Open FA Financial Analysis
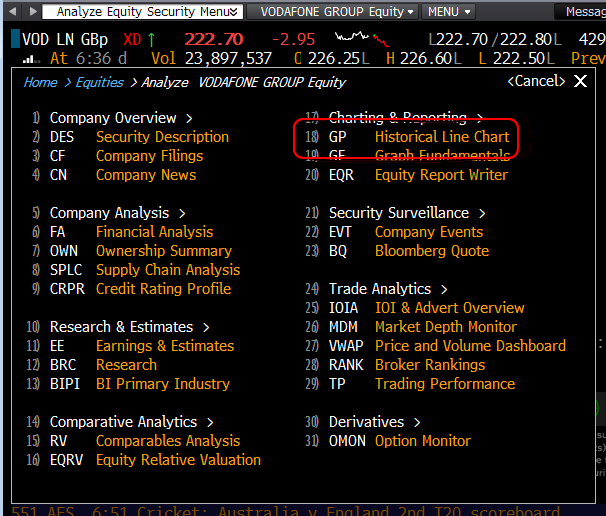This screenshot has width=606, height=516. (x=131, y=232)
